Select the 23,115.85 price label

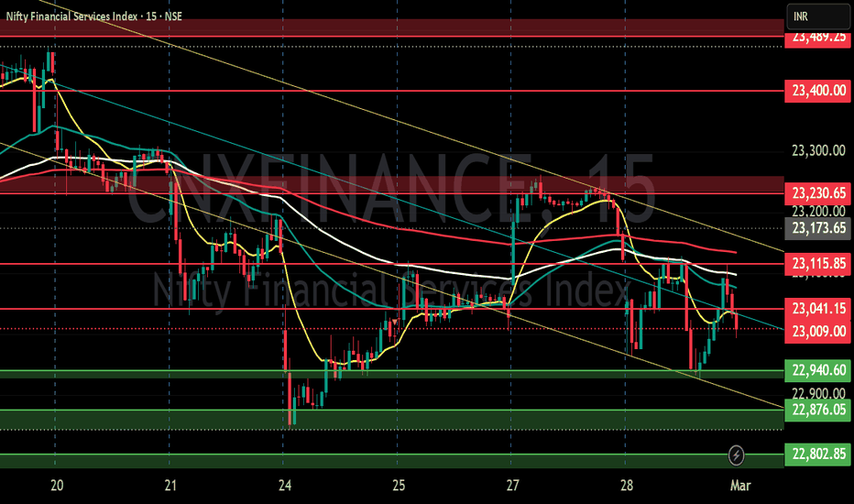817,264
